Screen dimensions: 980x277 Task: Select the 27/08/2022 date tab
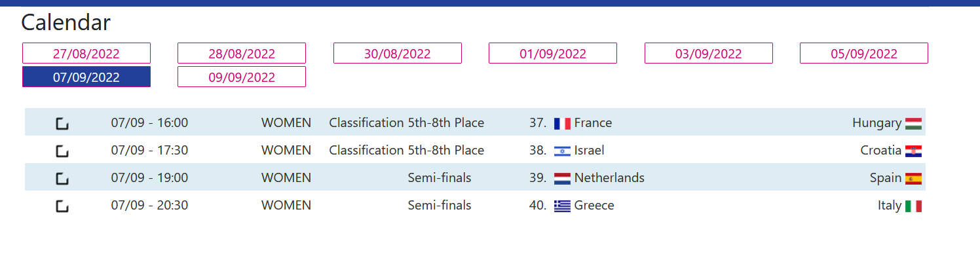[x=86, y=53]
